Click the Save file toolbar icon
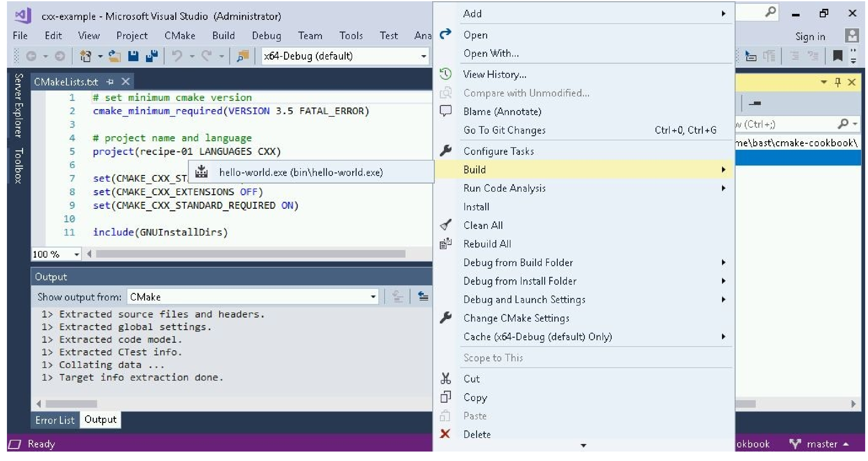Screen dimensions: 868x461 click(133, 56)
